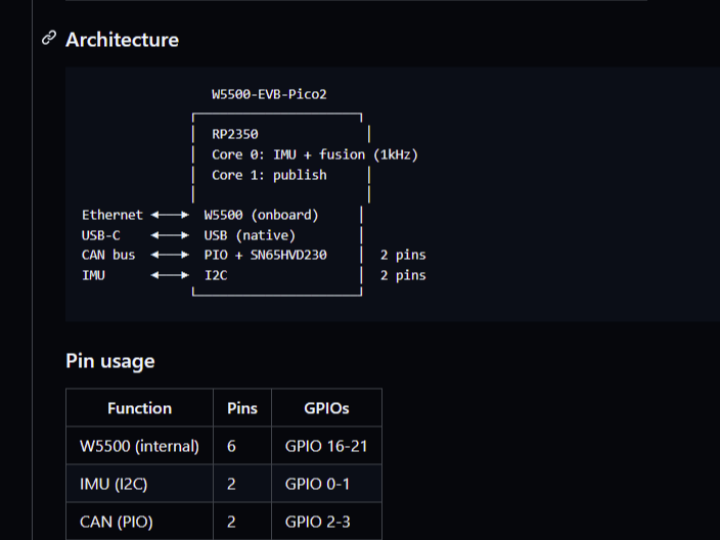The height and width of the screenshot is (540, 720).
Task: Click the GPIO 2-3 table cell
Action: (x=318, y=522)
